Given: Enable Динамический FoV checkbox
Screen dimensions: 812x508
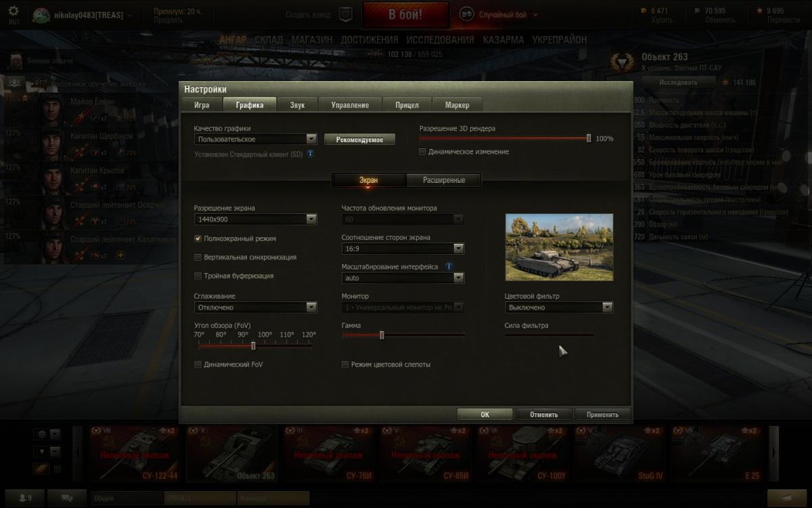Looking at the screenshot, I should [x=198, y=364].
